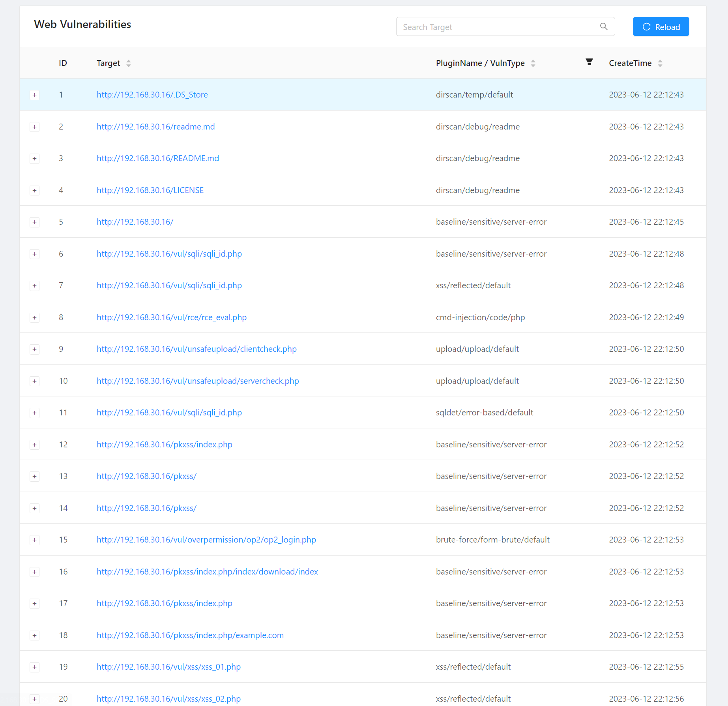Screen dimensions: 728x706
Task: Expand row 1 .DS_Store details
Action: [x=35, y=95]
